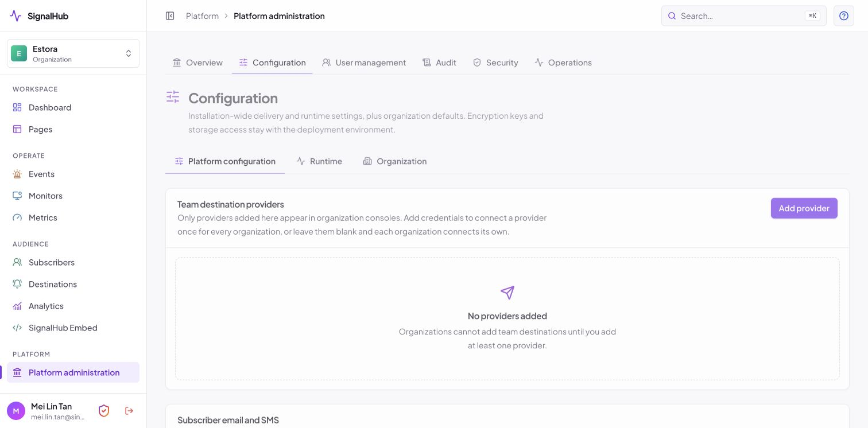868x428 pixels.
Task: Open the Security tab
Action: tap(495, 63)
